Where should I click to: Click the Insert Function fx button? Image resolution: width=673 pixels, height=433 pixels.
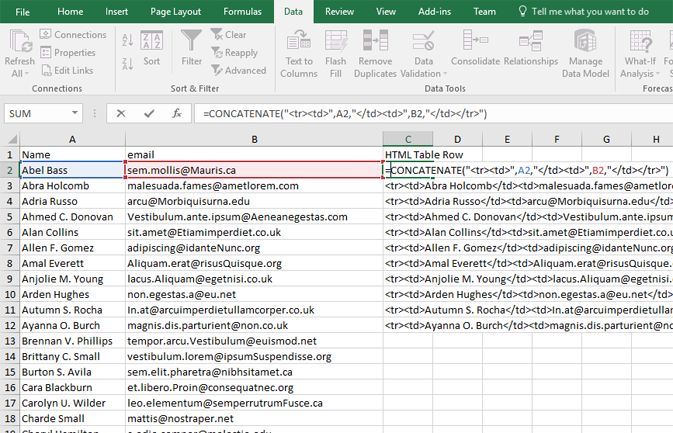[177, 114]
